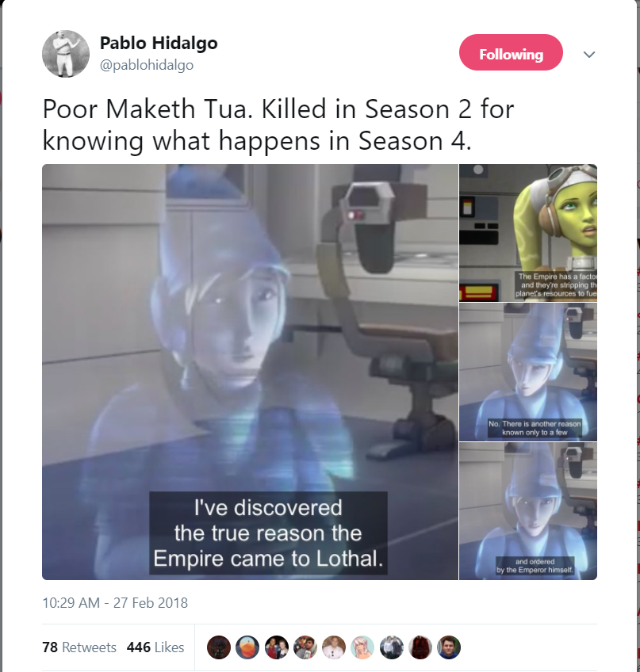This screenshot has width=640, height=672.
Task: Click the first liker avatar with dark red image
Action: (219, 647)
